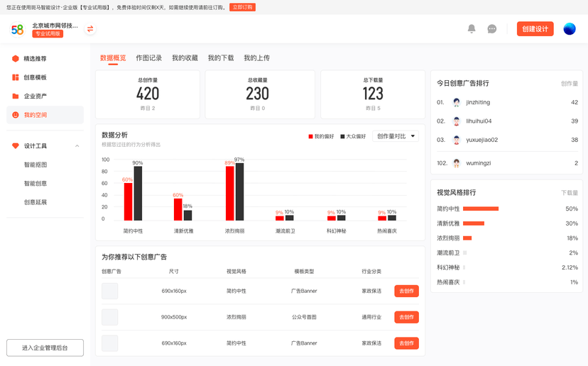This screenshot has width=588, height=366.
Task: Switch to 我的上传 tab
Action: tap(257, 58)
